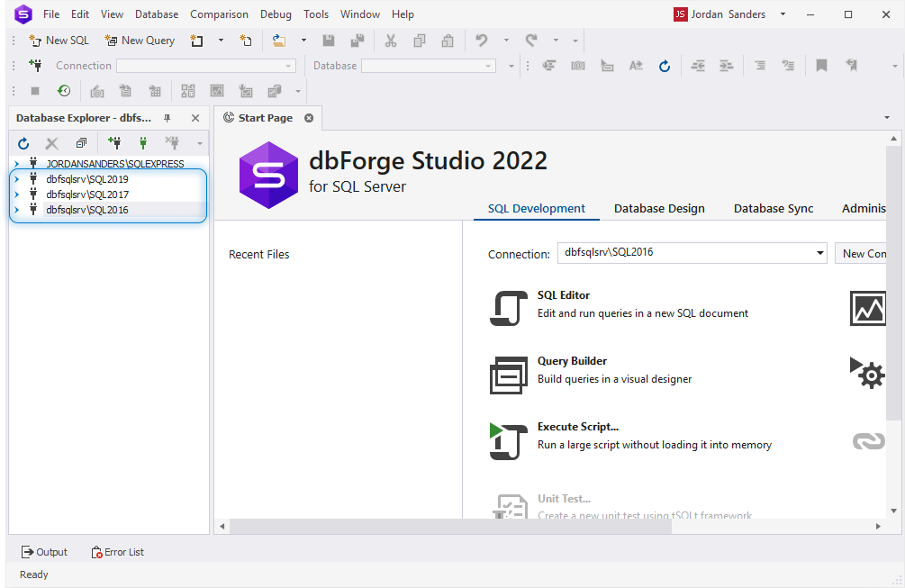The width and height of the screenshot is (905, 588).
Task: Close the Start Page tab
Action: click(310, 118)
